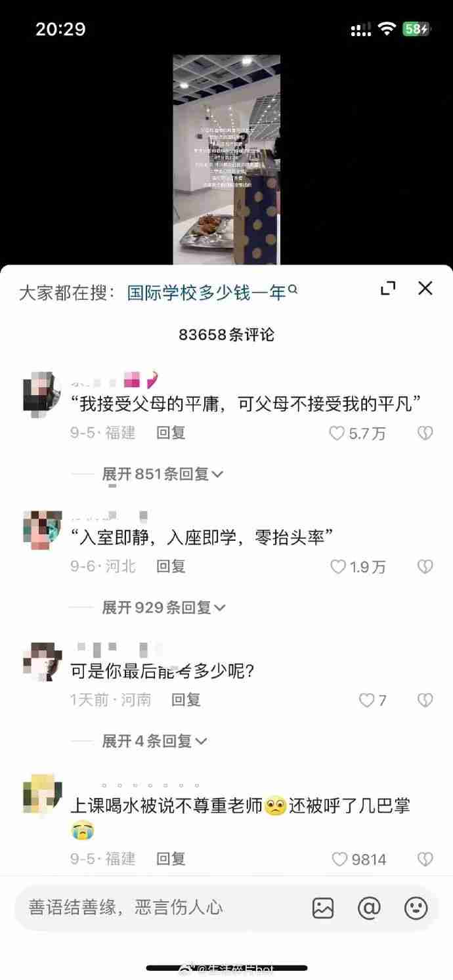Dislike the 福建 comment with 5.7万 likes
Screen dimensions: 453x980
[x=425, y=433]
